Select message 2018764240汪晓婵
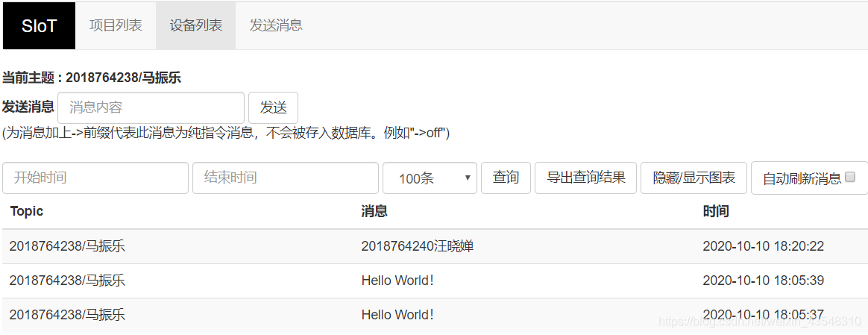The width and height of the screenshot is (868, 335). coord(417,246)
